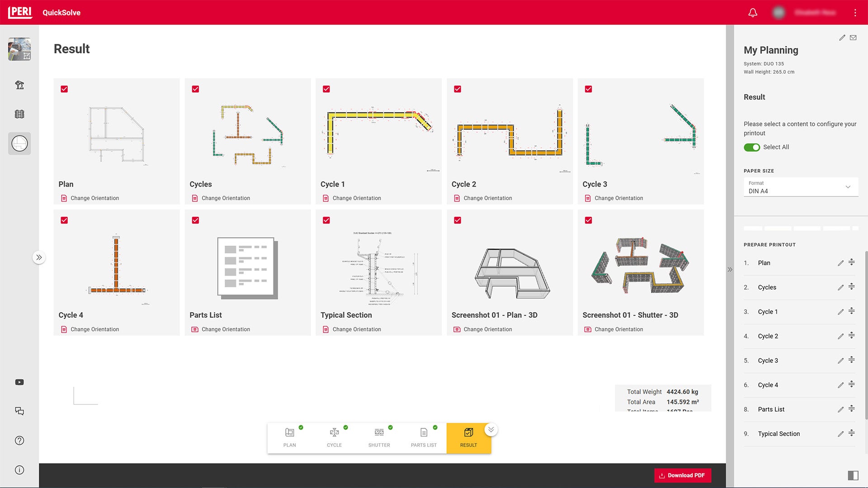Click the feedback chat icon in the sidebar
The height and width of the screenshot is (488, 868).
(19, 411)
